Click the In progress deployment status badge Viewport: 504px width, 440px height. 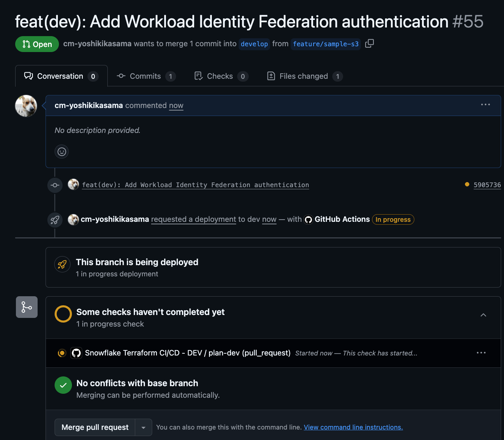[393, 220]
